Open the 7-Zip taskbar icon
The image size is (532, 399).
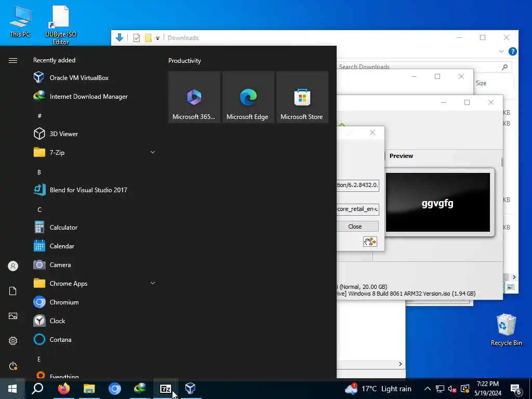(165, 389)
